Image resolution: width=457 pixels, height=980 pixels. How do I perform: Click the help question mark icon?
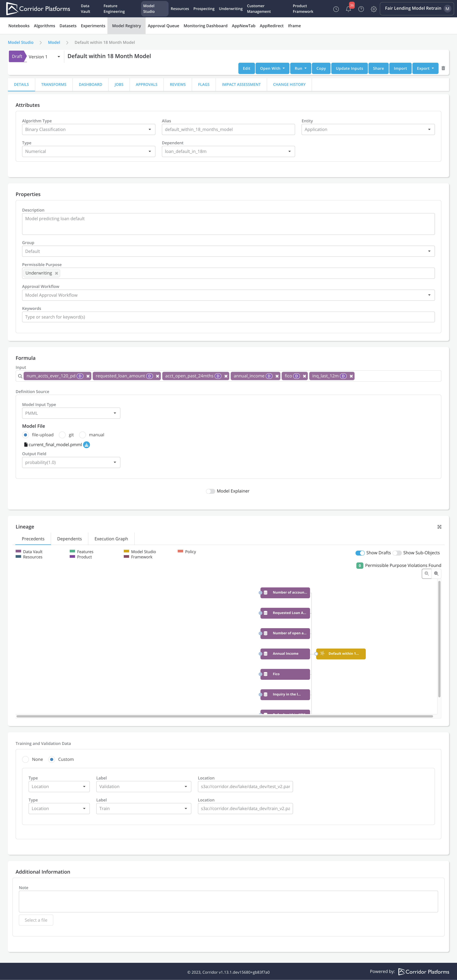(x=361, y=9)
